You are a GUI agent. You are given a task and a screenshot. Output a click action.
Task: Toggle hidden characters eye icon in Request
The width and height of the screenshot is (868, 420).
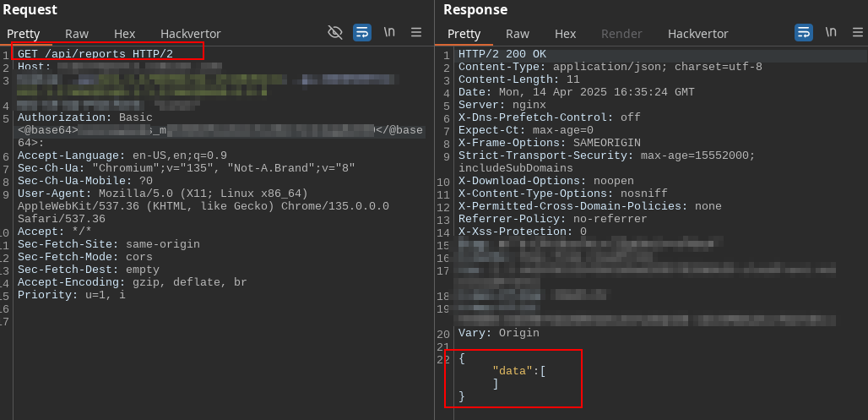click(335, 33)
